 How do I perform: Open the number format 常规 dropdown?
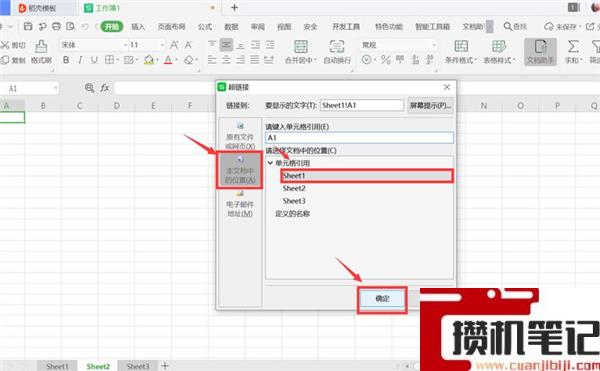click(434, 45)
